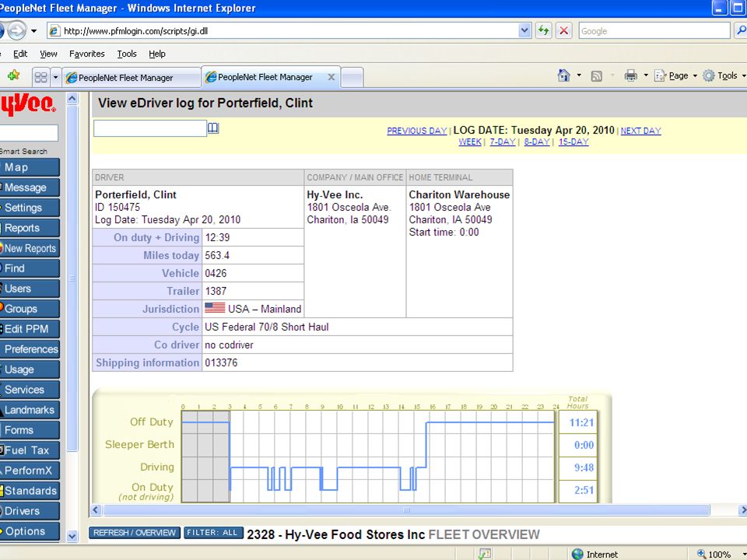Click the horizontal scrollbar left arrow
The height and width of the screenshot is (560, 747).
point(96,510)
